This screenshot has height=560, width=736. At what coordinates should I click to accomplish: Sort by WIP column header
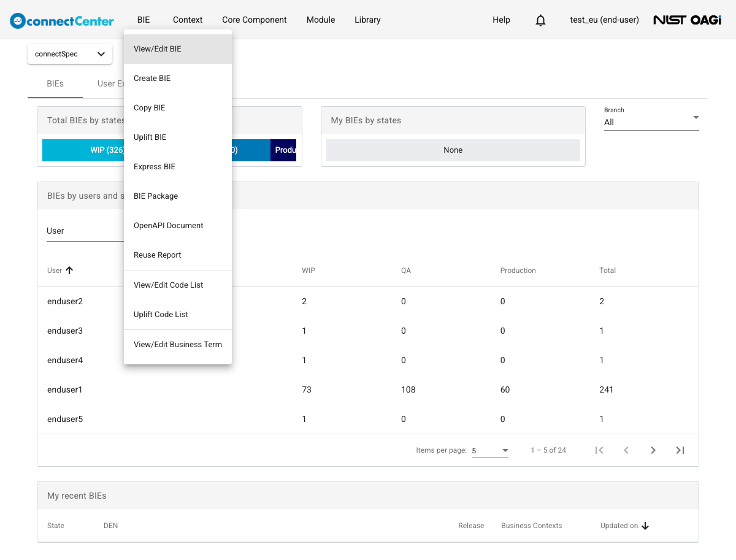point(309,270)
